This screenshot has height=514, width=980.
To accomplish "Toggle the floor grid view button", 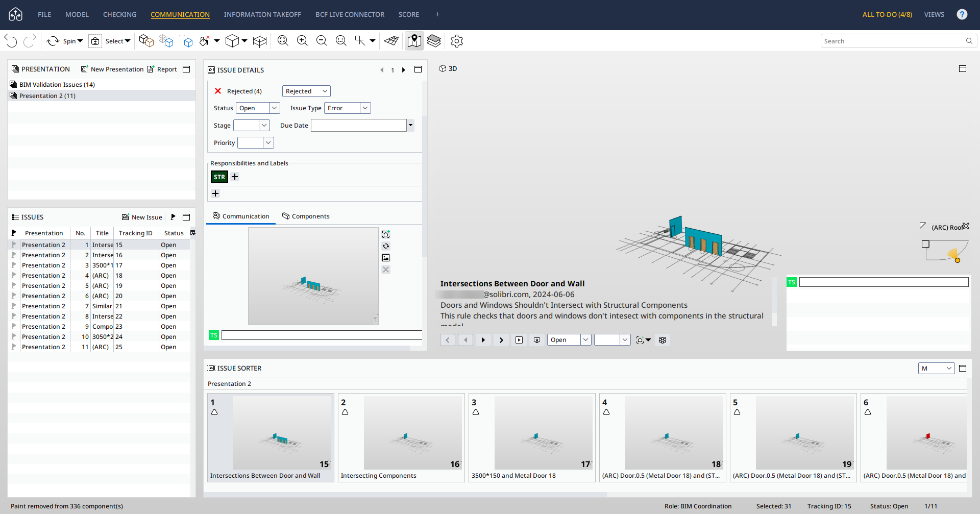I will click(391, 41).
